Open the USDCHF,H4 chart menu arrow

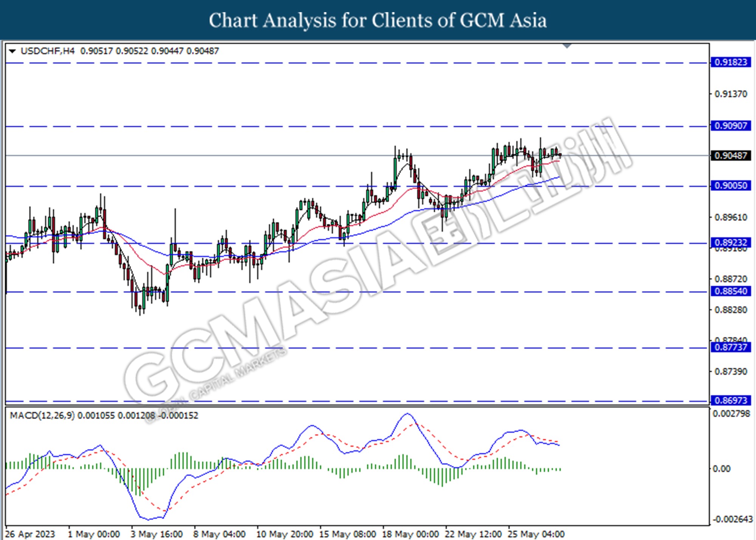tap(12, 51)
